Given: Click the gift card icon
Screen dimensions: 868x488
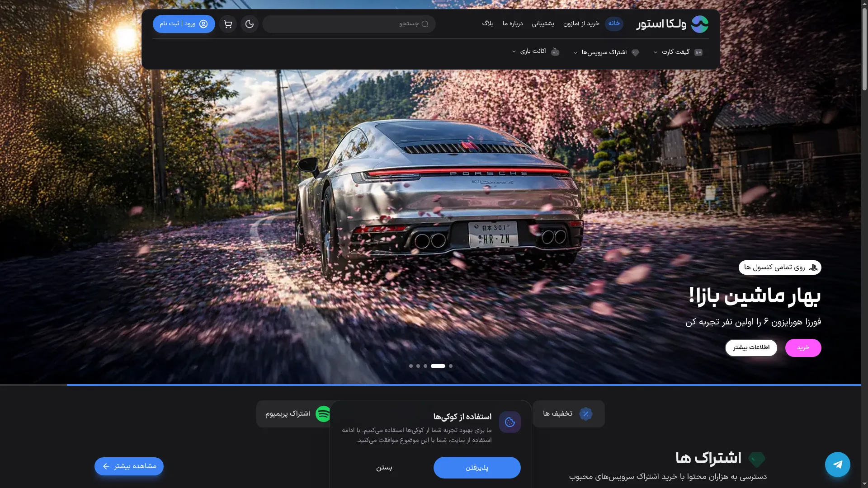Looking at the screenshot, I should pos(698,52).
